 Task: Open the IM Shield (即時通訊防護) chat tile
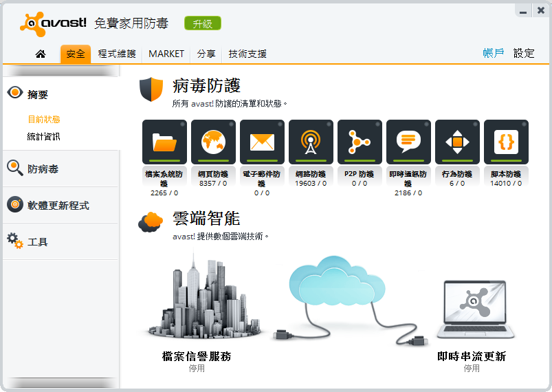pos(408,142)
